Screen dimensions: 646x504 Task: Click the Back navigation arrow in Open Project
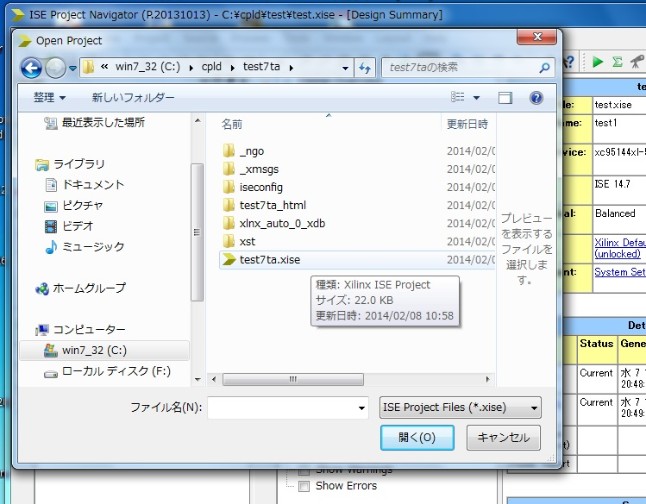click(x=31, y=68)
